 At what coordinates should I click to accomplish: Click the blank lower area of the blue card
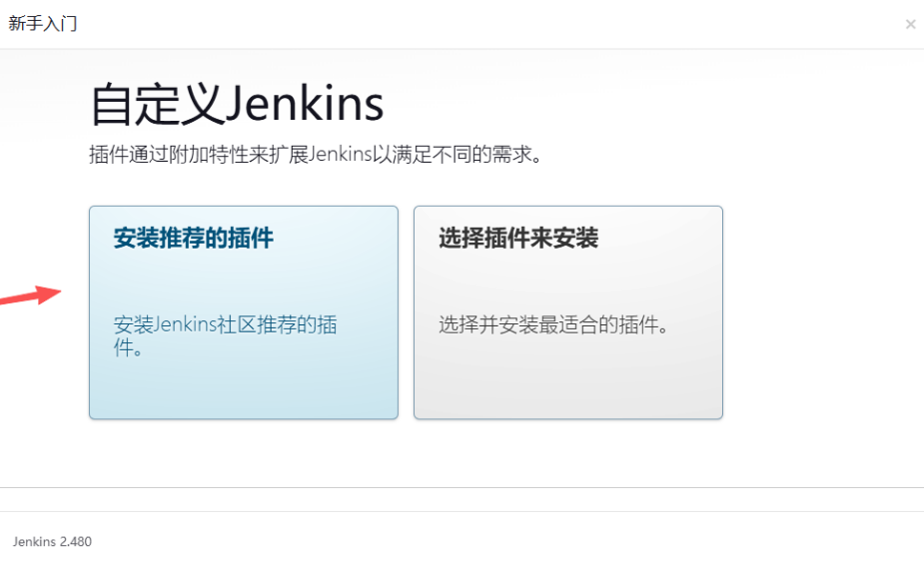coord(244,388)
